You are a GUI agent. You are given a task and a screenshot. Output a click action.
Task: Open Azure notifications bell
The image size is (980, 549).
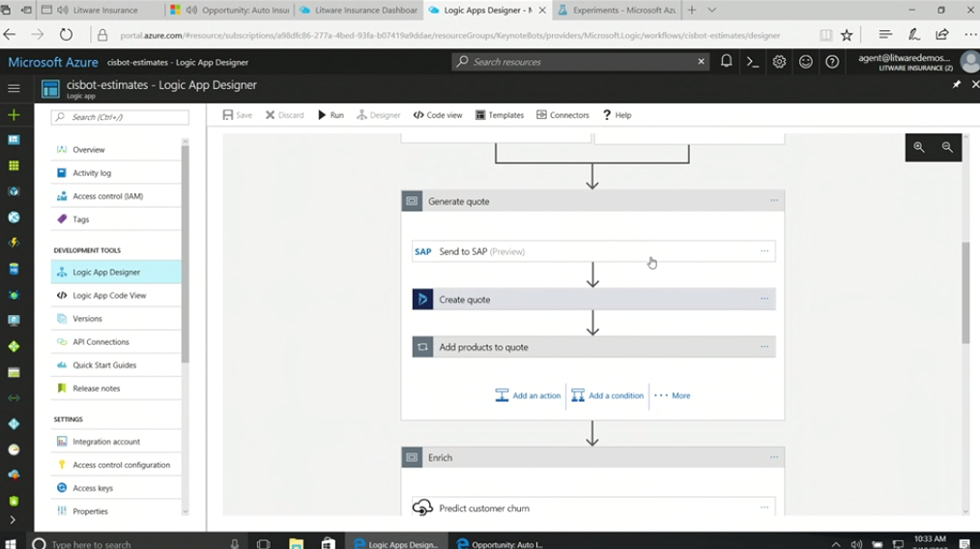click(x=726, y=61)
